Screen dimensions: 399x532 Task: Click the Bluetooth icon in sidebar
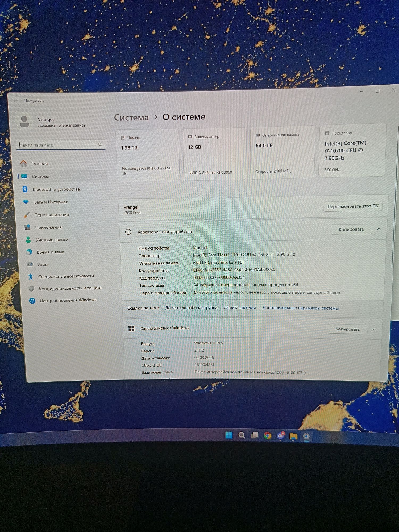pos(25,189)
